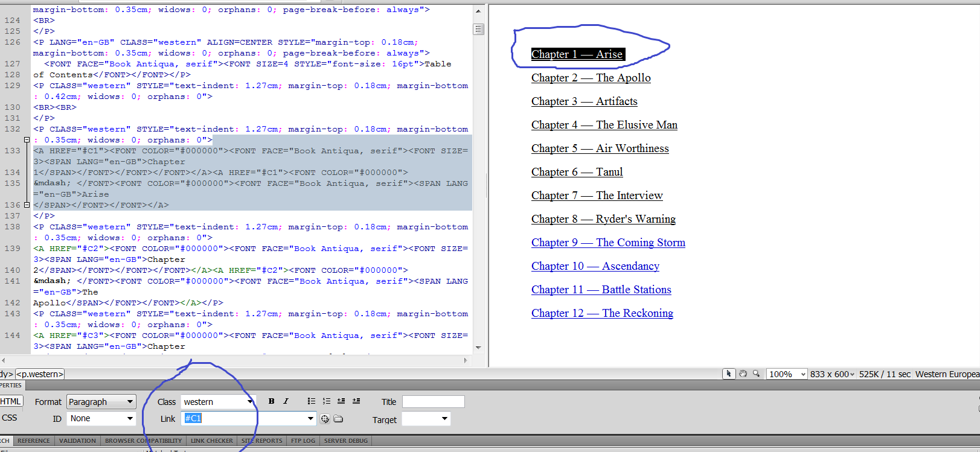Click the Chapter 11 — Battle Stations link
The image size is (980, 452).
[x=601, y=290]
